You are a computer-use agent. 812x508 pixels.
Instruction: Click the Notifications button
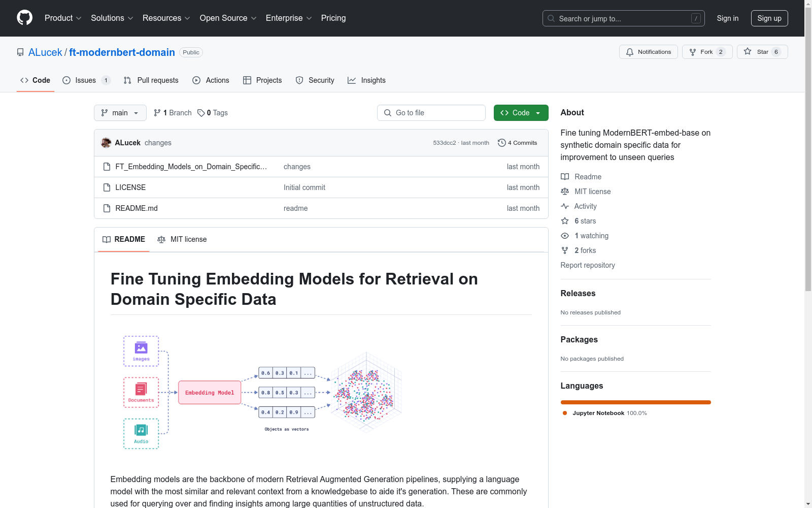pos(649,52)
